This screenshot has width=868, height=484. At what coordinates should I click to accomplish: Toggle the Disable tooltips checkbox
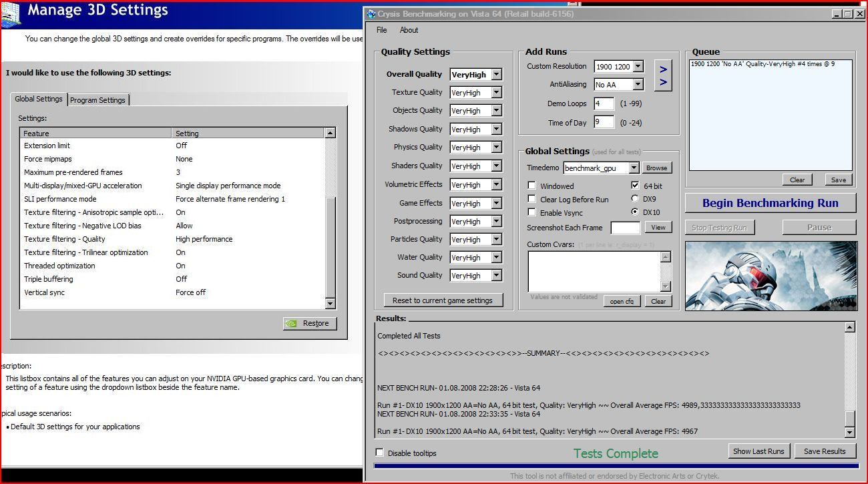(380, 453)
